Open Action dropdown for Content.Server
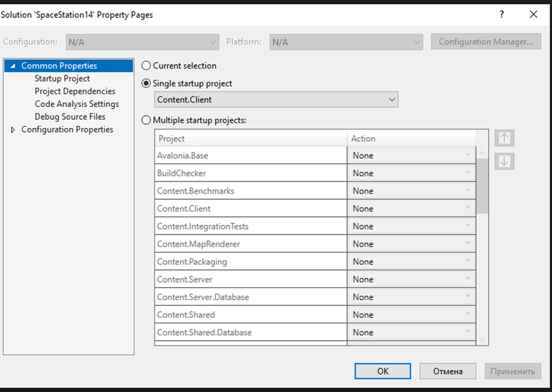 pyautogui.click(x=411, y=279)
